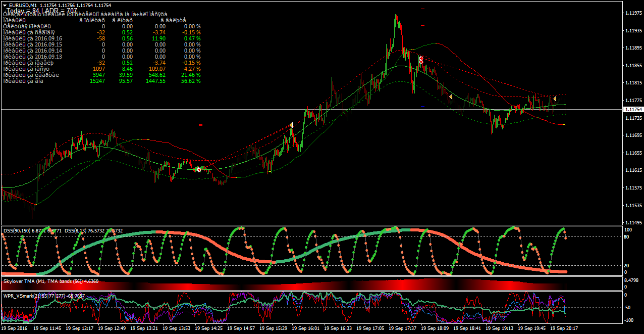Select the small blue dash marker under the 17:37 peak
Viewport: 644px width, 334px height.
422,106
